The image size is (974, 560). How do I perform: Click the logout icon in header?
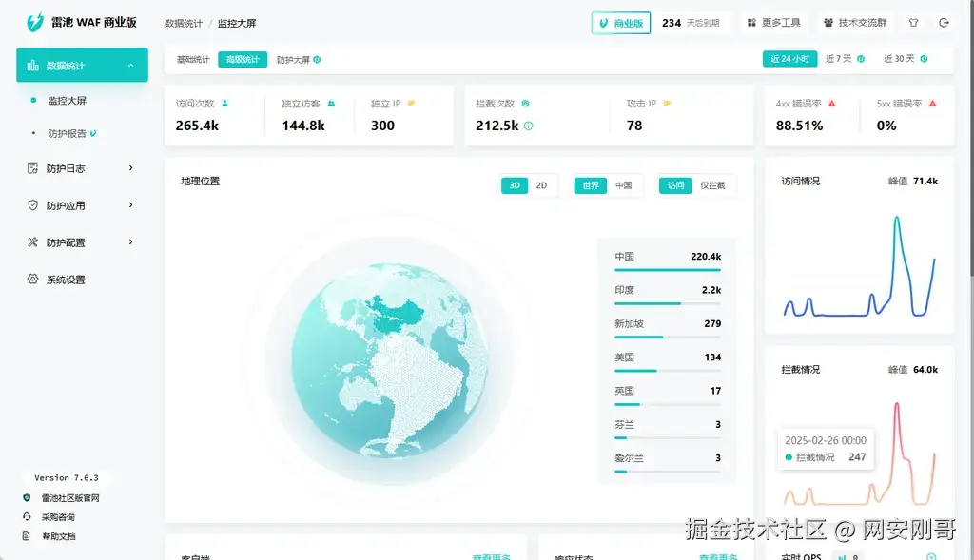pyautogui.click(x=944, y=23)
